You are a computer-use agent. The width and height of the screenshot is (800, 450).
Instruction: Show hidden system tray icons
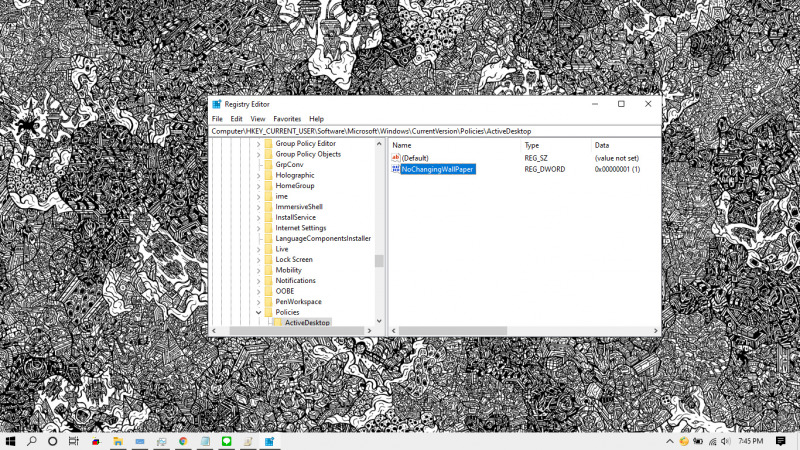(x=670, y=441)
